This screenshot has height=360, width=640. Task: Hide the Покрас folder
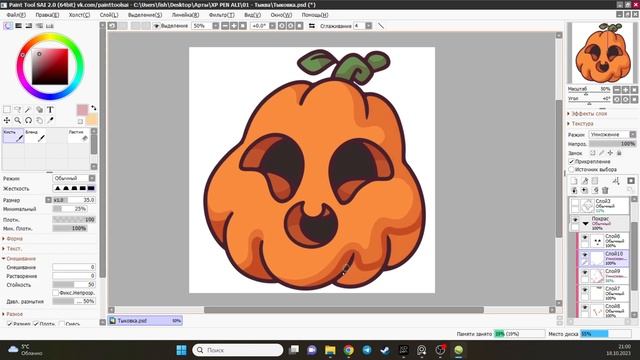[575, 220]
